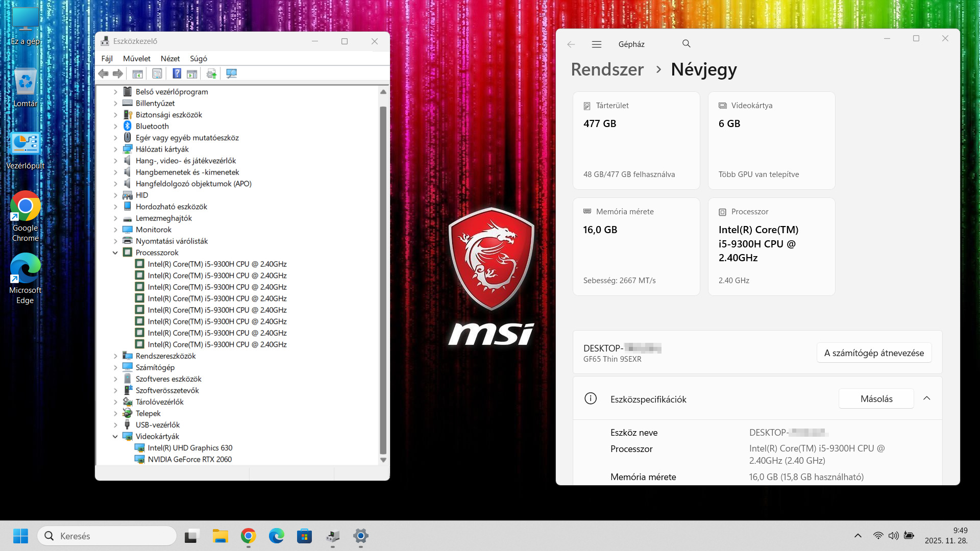Open Microsoft Store from the taskbar
980x551 pixels.
pyautogui.click(x=304, y=536)
